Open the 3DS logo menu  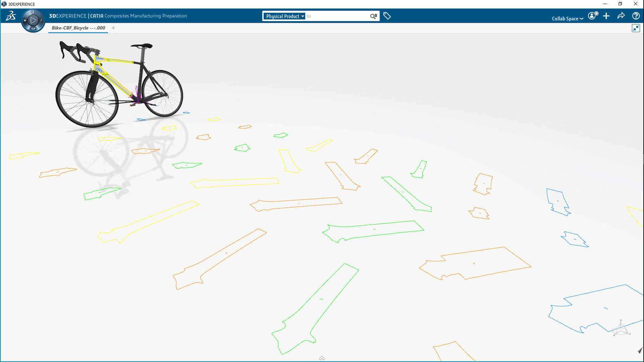click(x=11, y=16)
